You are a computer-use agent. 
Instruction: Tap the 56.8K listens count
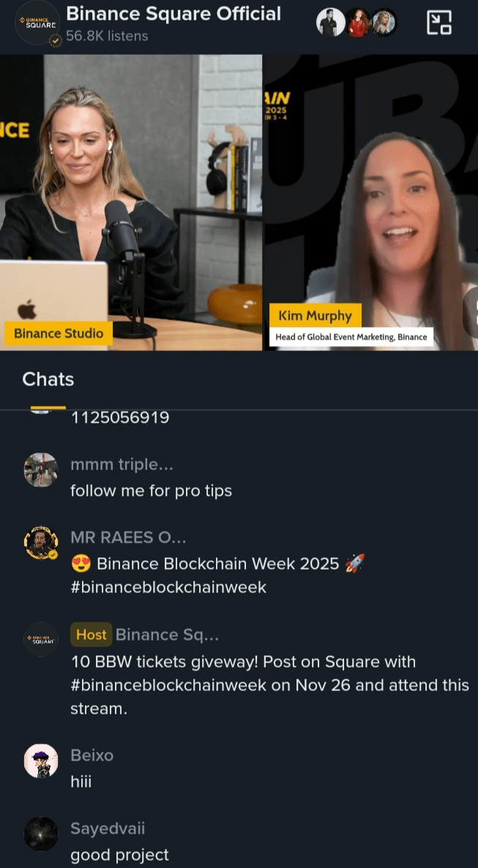107,36
